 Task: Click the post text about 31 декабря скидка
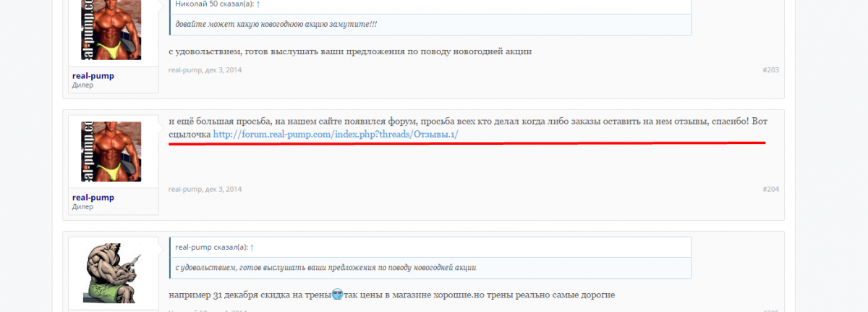[391, 295]
